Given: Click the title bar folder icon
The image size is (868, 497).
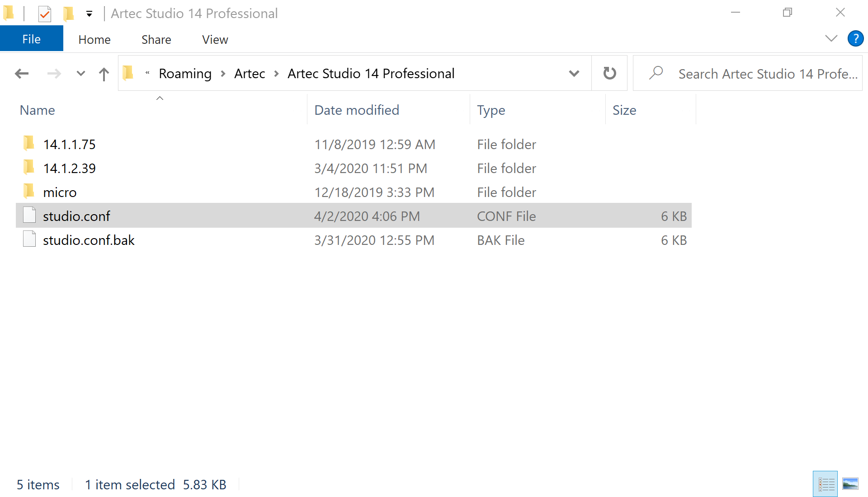Looking at the screenshot, I should click(9, 13).
